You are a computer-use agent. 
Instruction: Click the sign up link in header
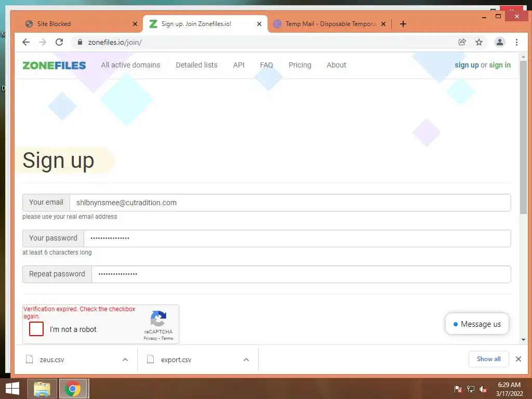(x=467, y=65)
